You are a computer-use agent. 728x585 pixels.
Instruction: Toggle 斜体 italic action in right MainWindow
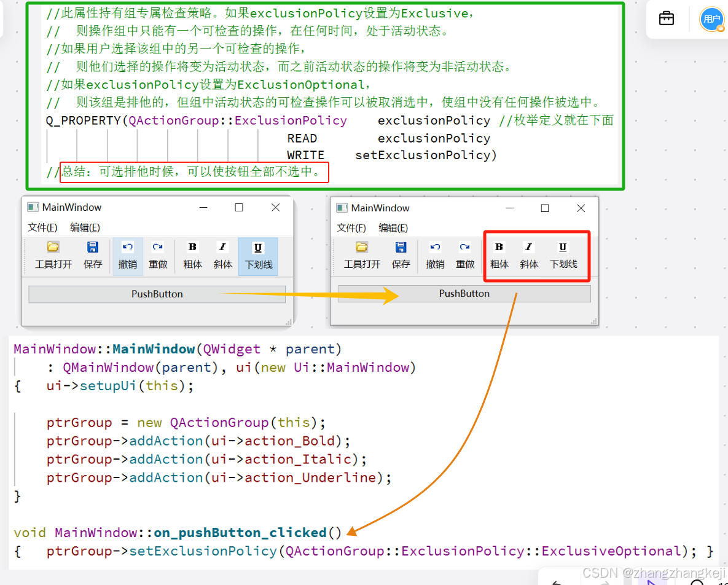click(x=529, y=256)
